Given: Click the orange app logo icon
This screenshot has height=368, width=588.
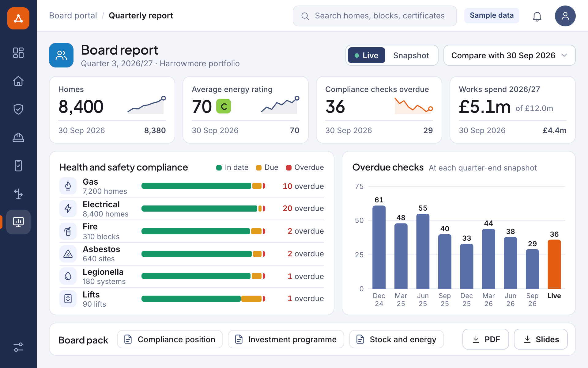Looking at the screenshot, I should point(18,18).
